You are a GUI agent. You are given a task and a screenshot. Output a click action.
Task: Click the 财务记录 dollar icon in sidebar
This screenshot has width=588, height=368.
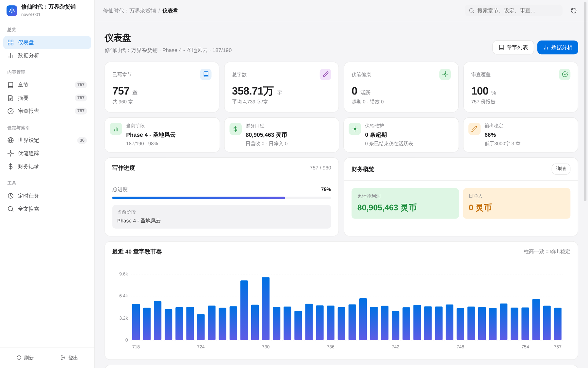point(10,166)
